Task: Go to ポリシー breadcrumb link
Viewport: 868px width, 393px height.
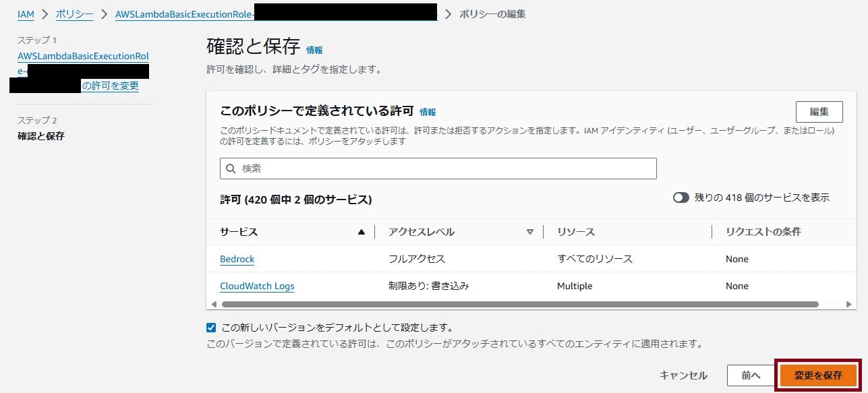Action: (x=75, y=14)
